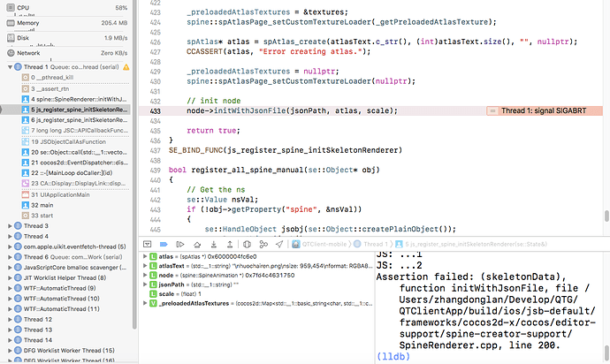Expand the Thread 12 row
Image resolution: width=610 pixels, height=364 pixels.
(10, 319)
